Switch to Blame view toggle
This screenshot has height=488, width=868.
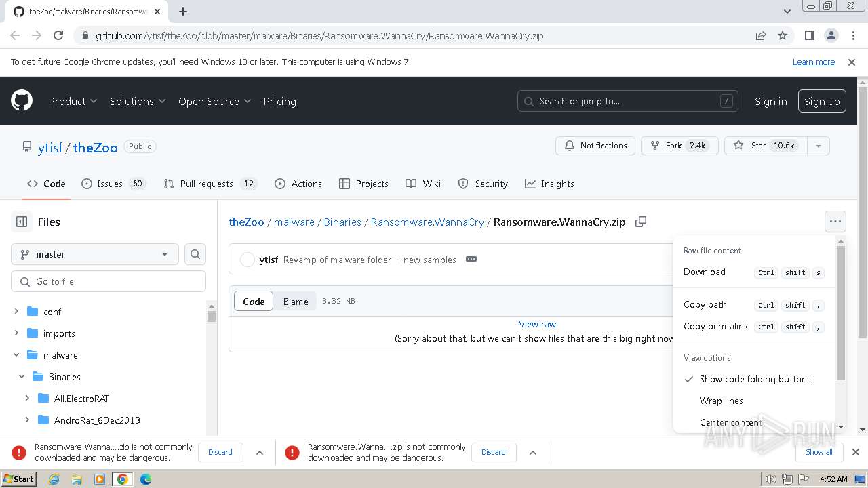click(x=296, y=302)
